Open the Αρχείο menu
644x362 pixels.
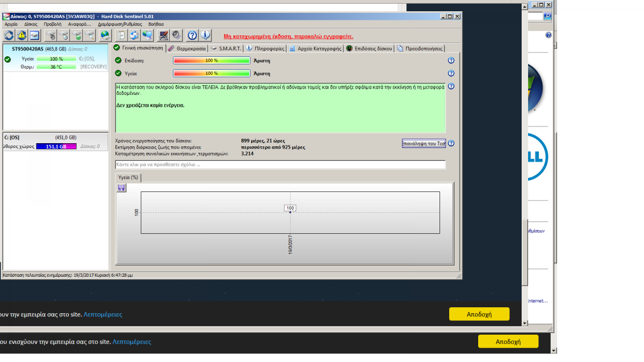click(11, 24)
